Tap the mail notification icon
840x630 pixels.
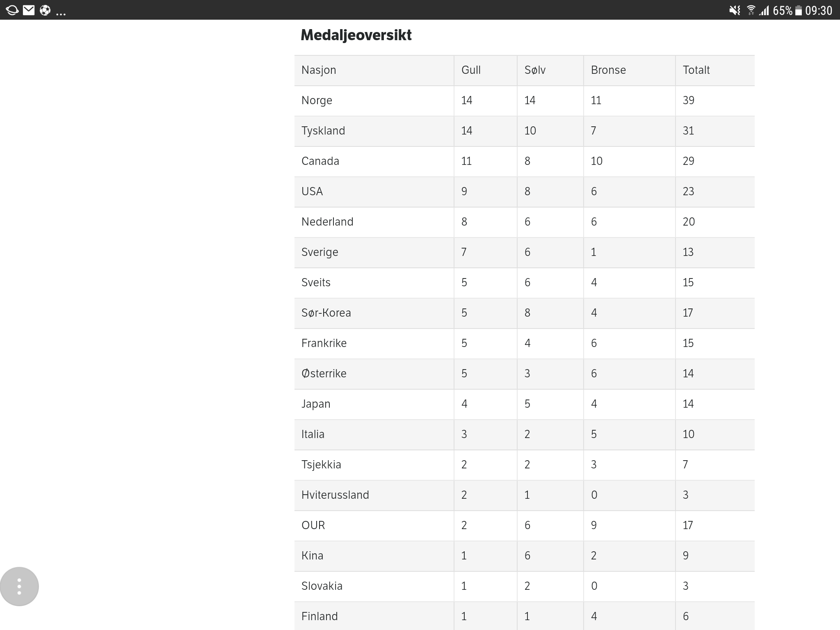click(x=29, y=10)
